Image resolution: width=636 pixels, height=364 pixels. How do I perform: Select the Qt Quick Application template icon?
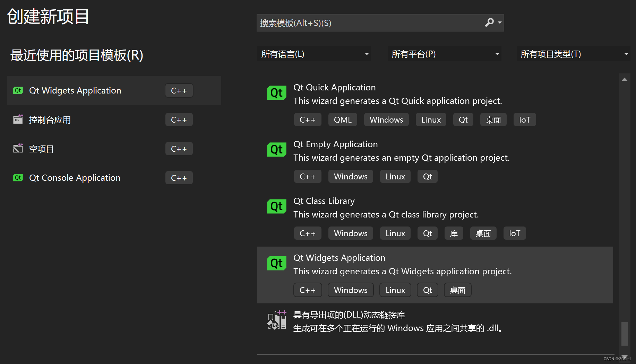click(276, 92)
